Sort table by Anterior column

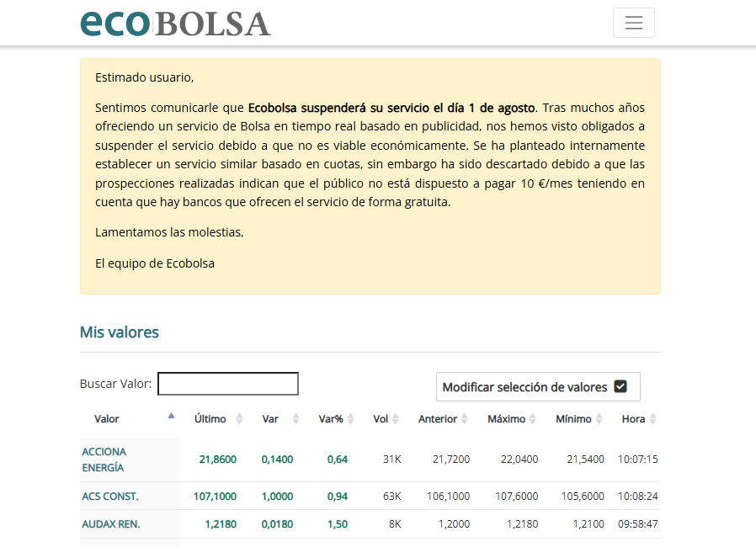[x=438, y=419]
